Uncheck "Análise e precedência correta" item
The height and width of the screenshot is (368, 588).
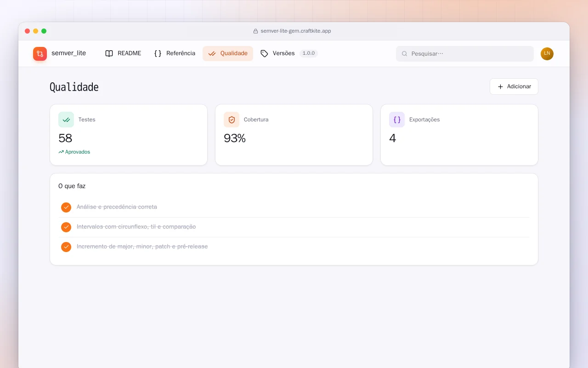click(x=66, y=207)
